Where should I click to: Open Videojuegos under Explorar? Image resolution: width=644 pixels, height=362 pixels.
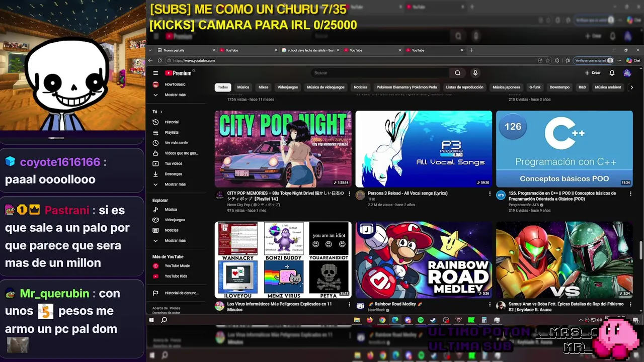point(175,220)
